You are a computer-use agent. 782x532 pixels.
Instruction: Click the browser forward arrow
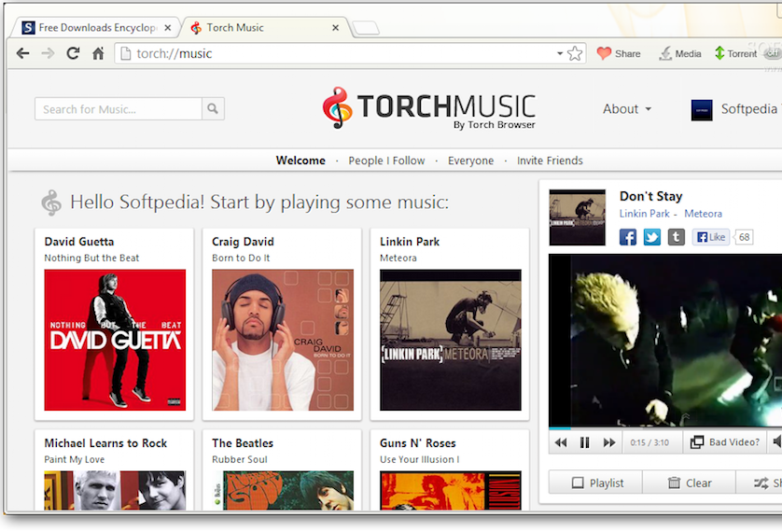(48, 53)
